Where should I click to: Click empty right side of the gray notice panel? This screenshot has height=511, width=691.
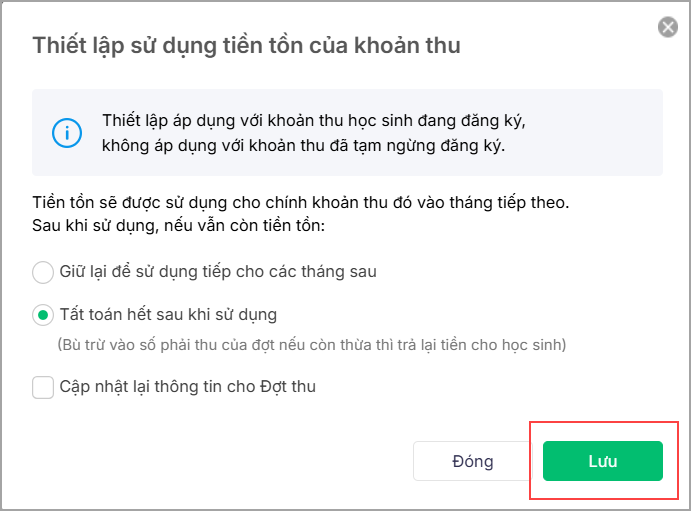pyautogui.click(x=600, y=133)
